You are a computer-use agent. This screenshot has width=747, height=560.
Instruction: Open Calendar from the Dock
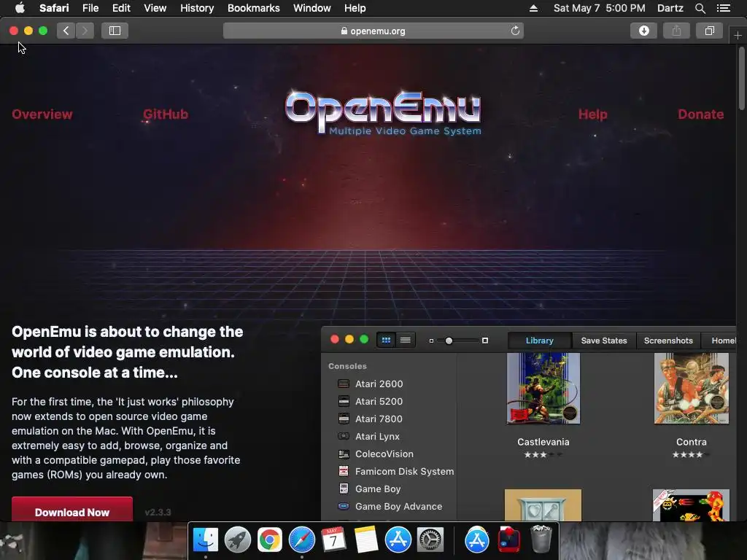pyautogui.click(x=333, y=540)
